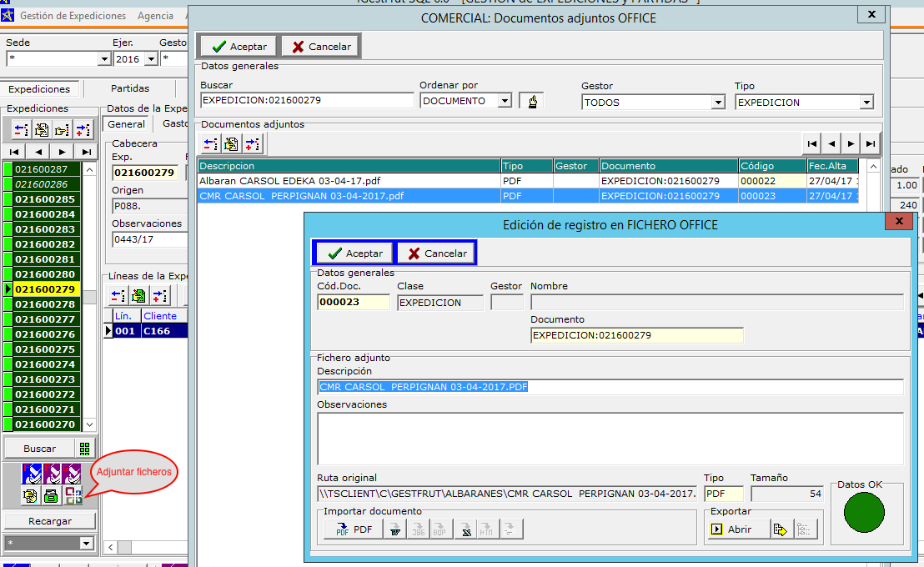The image size is (924, 567).
Task: Open the Tipo dropdown showing EXPEDICION
Action: point(866,103)
